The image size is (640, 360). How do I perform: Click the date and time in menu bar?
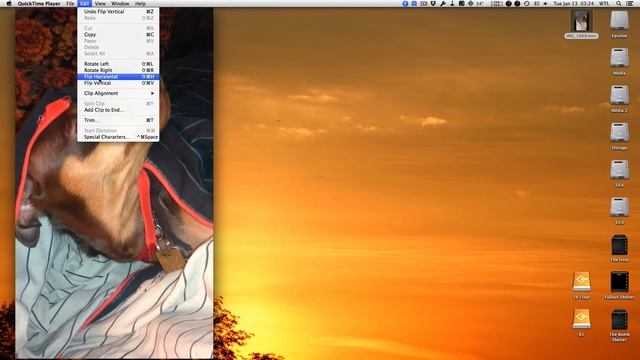[x=573, y=3]
